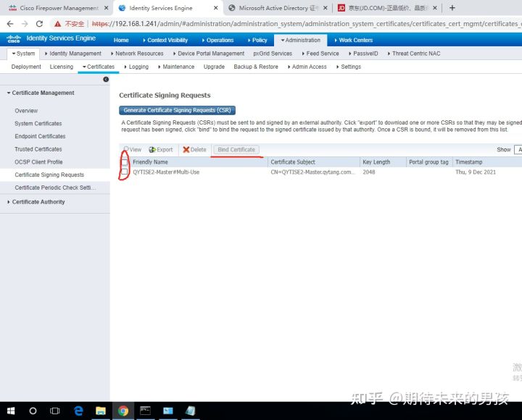Close the JD.COM tab
This screenshot has height=420, width=522.
click(435, 8)
